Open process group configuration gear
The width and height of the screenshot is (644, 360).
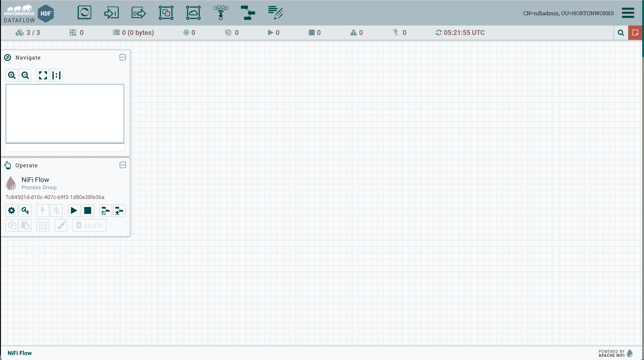point(11,211)
